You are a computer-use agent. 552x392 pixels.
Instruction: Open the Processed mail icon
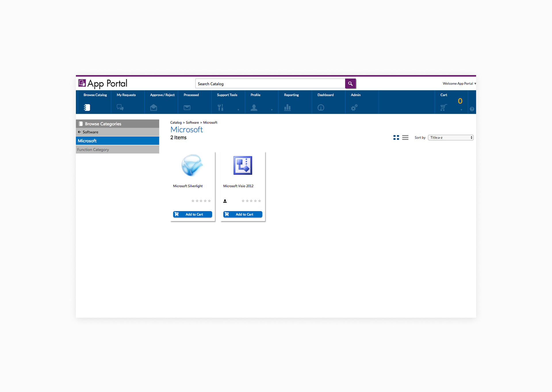[x=187, y=107]
